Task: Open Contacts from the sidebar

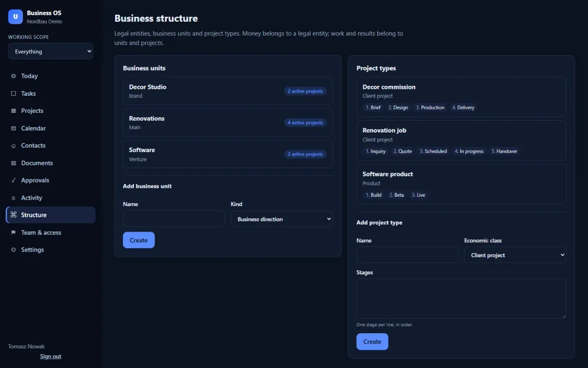Action: coord(50,146)
